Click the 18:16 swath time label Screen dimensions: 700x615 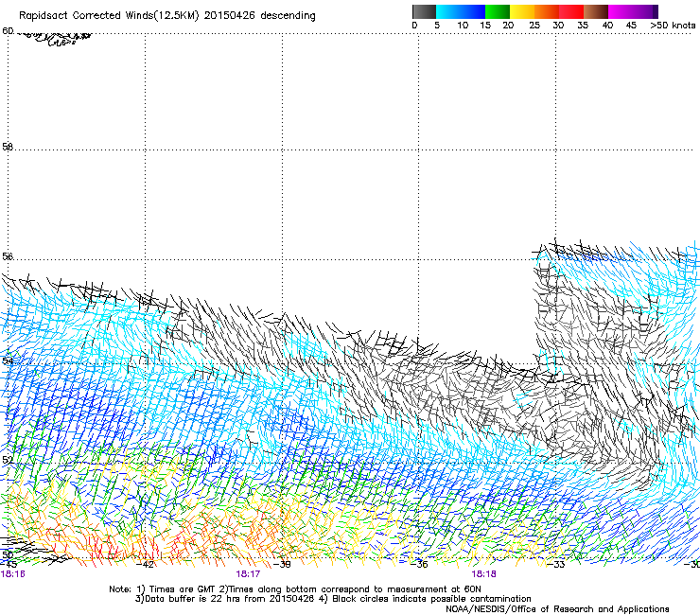[13, 574]
